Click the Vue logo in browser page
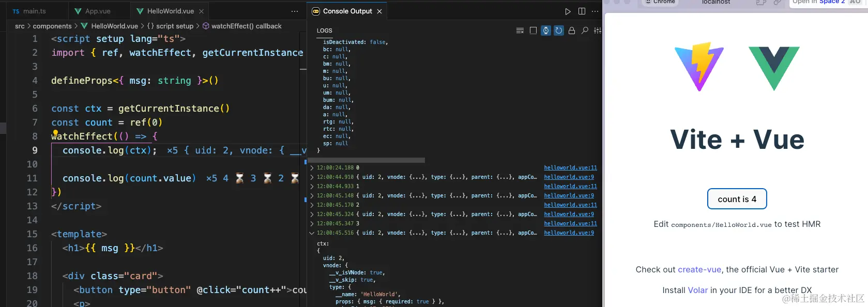The width and height of the screenshot is (868, 307). (x=774, y=68)
